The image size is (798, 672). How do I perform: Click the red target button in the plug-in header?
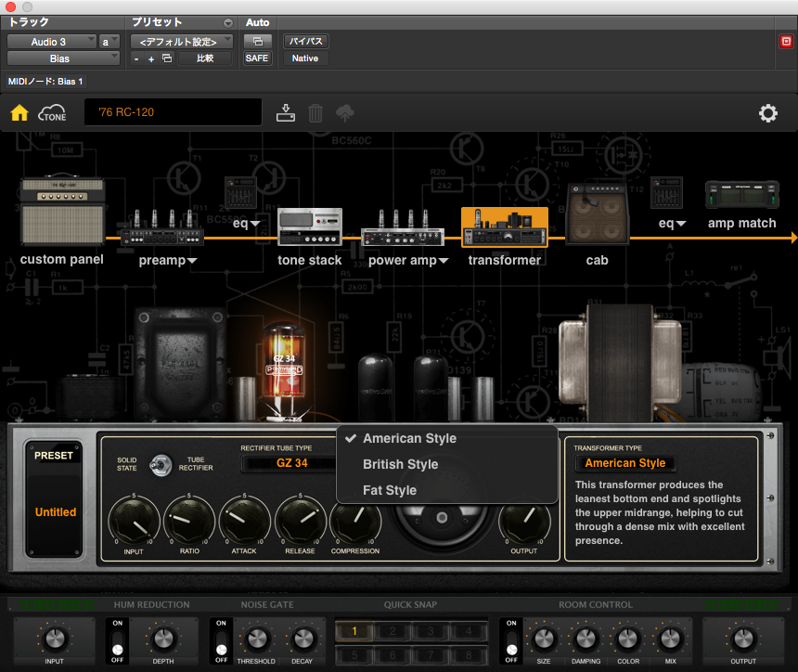pyautogui.click(x=786, y=41)
